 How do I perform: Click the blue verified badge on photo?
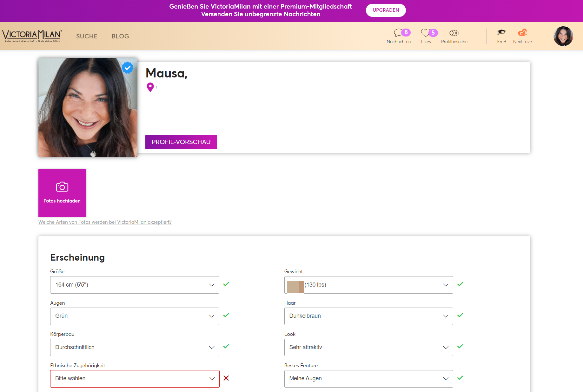tap(128, 68)
